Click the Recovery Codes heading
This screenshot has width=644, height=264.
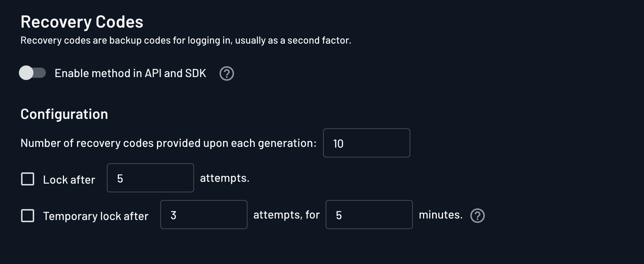[82, 22]
